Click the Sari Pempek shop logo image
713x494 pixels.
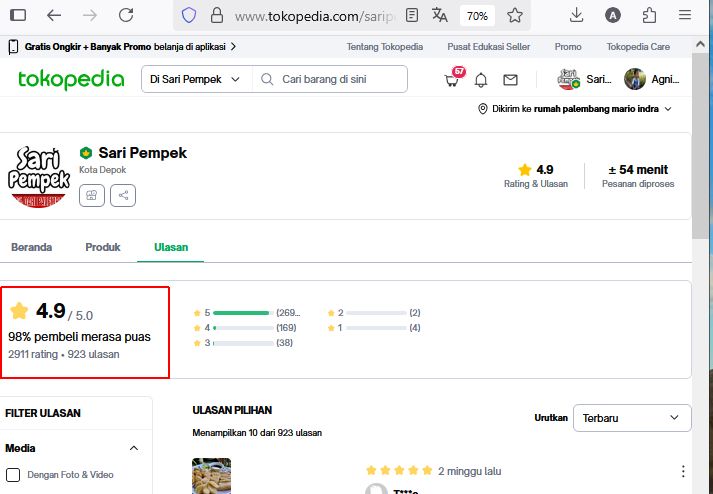coord(39,176)
